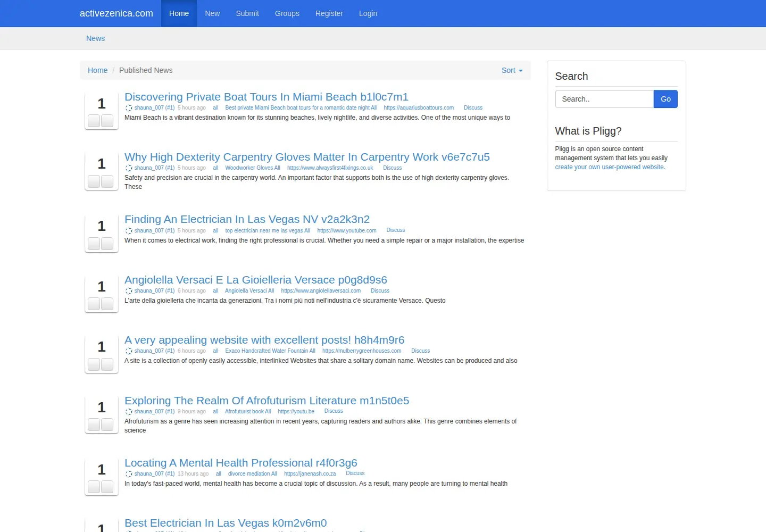This screenshot has width=766, height=532.
Task: Click left vote button on Miami Beach story
Action: (94, 121)
